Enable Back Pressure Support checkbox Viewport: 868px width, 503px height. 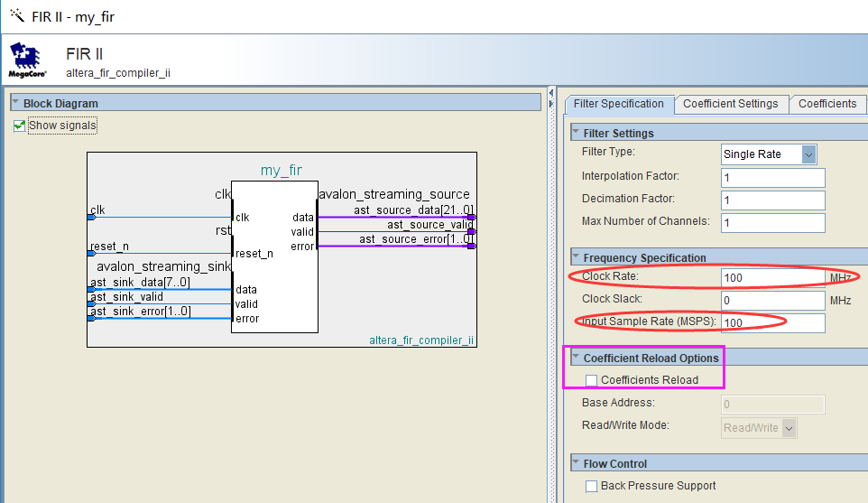[591, 486]
